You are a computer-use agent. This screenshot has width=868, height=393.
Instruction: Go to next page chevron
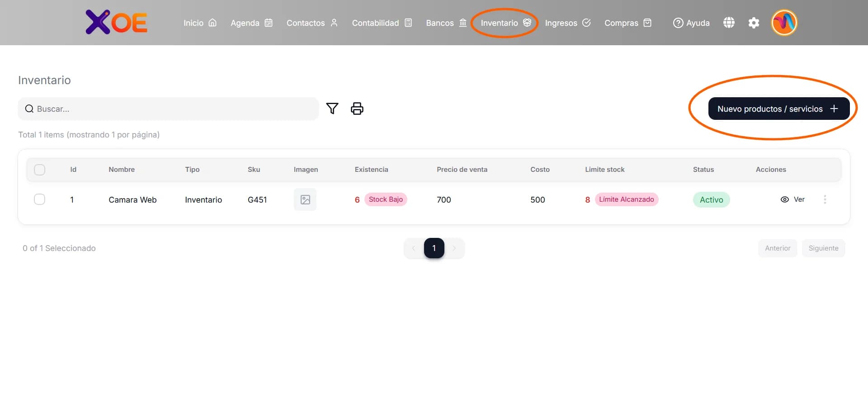point(454,248)
